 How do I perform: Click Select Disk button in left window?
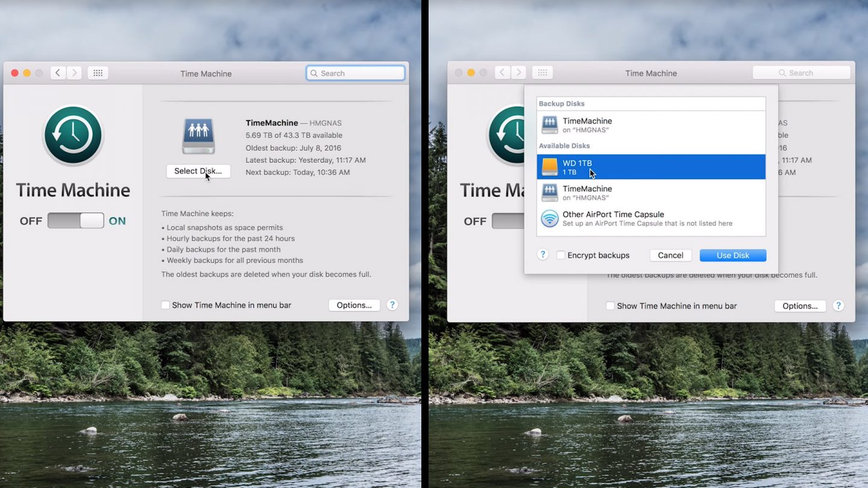198,171
